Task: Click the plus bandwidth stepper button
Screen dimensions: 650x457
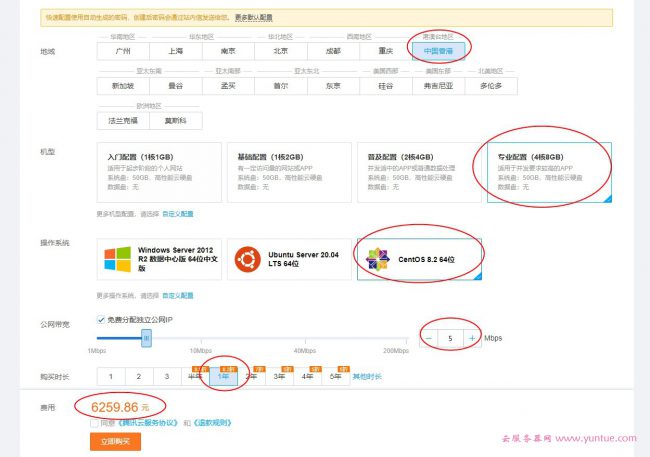Action: [x=472, y=338]
